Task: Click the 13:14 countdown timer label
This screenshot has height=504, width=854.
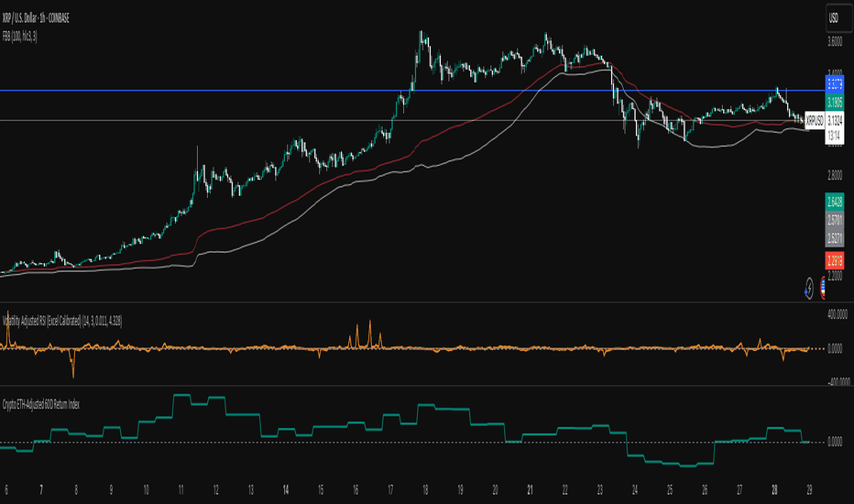Action: pos(835,135)
